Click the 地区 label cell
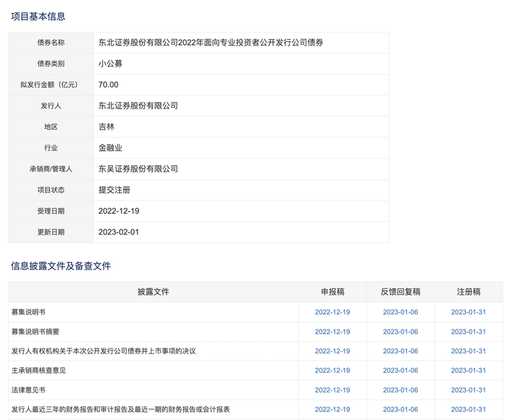This screenshot has width=507, height=420. point(51,127)
